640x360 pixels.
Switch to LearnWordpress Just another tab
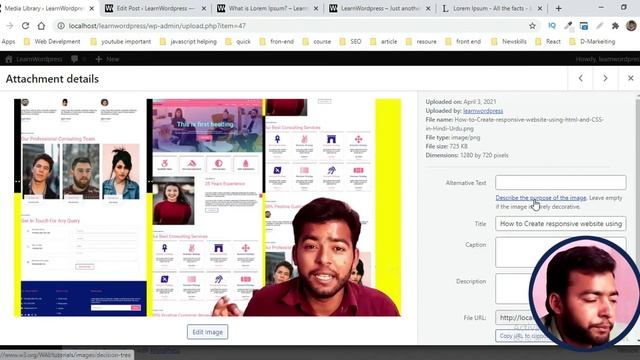pyautogui.click(x=380, y=8)
